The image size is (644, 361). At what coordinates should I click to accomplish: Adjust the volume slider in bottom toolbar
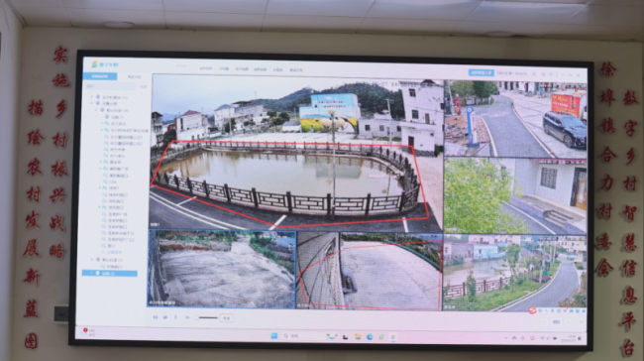pos(207,317)
